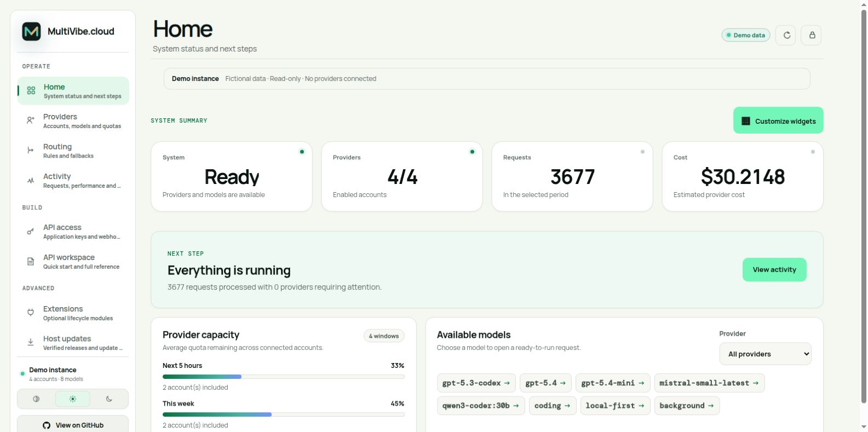Click the "45%" capacity value
The image size is (868, 432).
click(x=398, y=404)
